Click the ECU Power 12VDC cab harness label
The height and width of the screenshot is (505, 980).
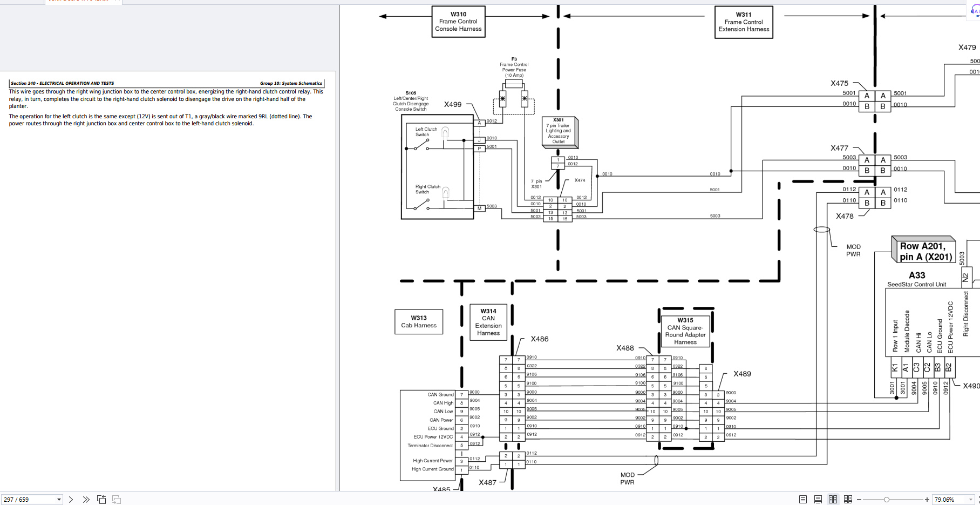point(433,437)
